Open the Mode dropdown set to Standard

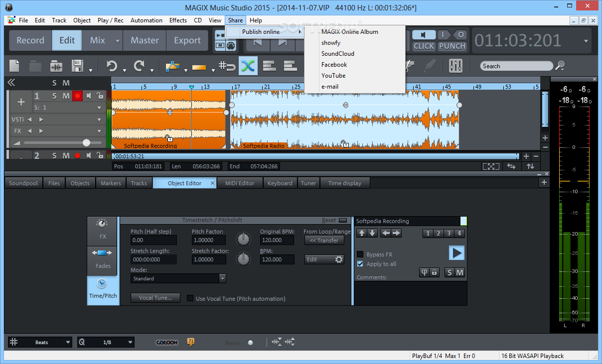tap(178, 278)
